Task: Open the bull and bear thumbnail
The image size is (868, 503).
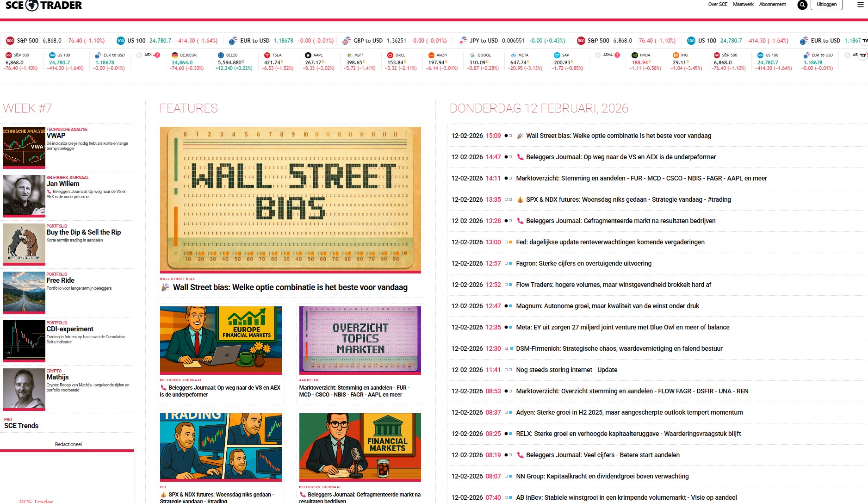Action: 24,244
